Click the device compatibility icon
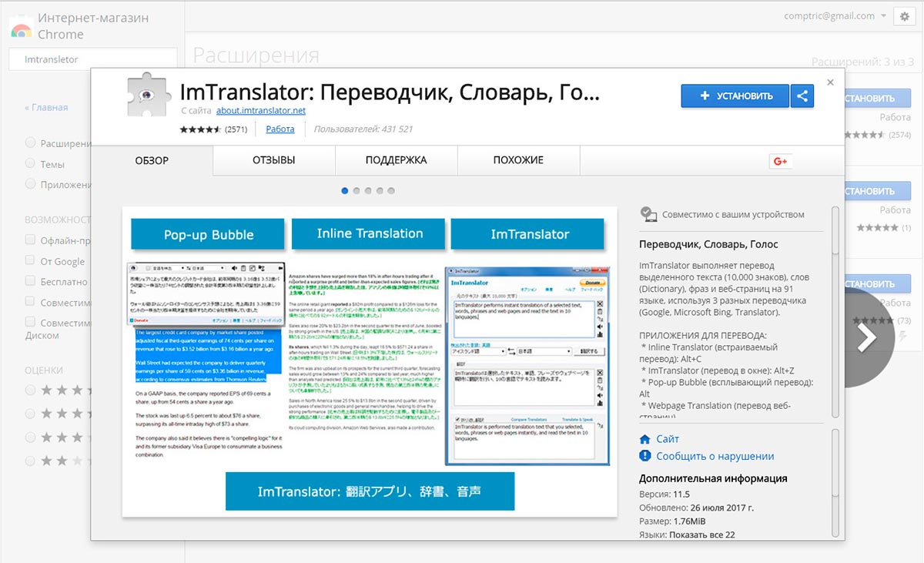This screenshot has height=563, width=924. (648, 214)
